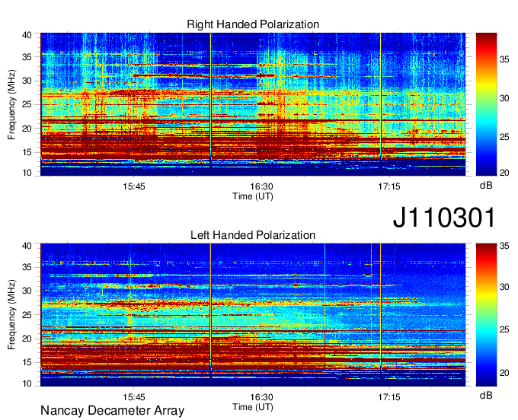Viewport: 518px width, 420px height.
Task: Click the 40 MHz tick label on lower plot
Action: (27, 246)
